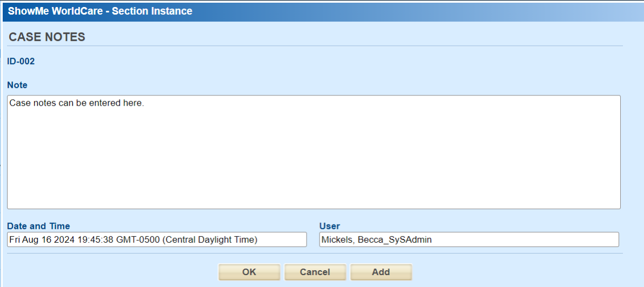Click the User field label

pos(329,226)
